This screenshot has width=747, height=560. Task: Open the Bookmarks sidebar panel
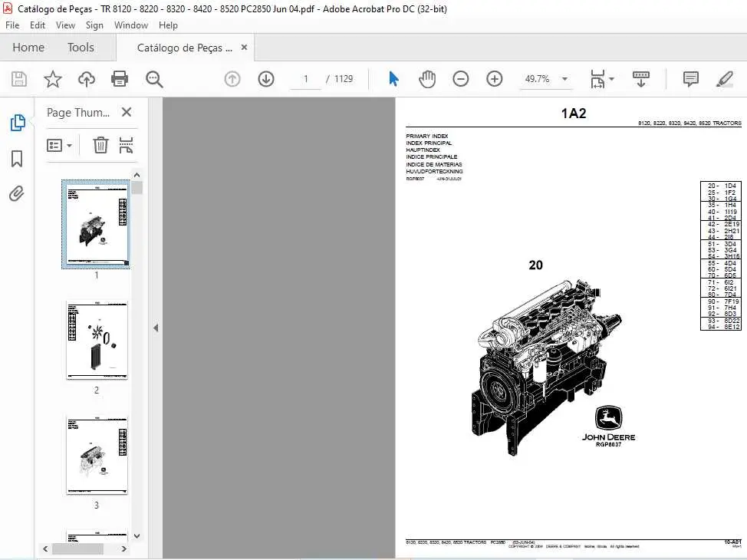pyautogui.click(x=17, y=159)
